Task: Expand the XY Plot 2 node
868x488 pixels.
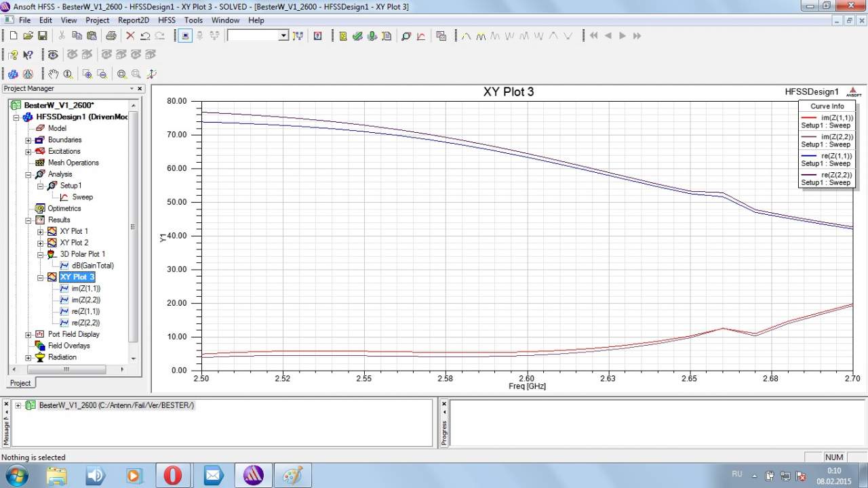Action: click(41, 243)
